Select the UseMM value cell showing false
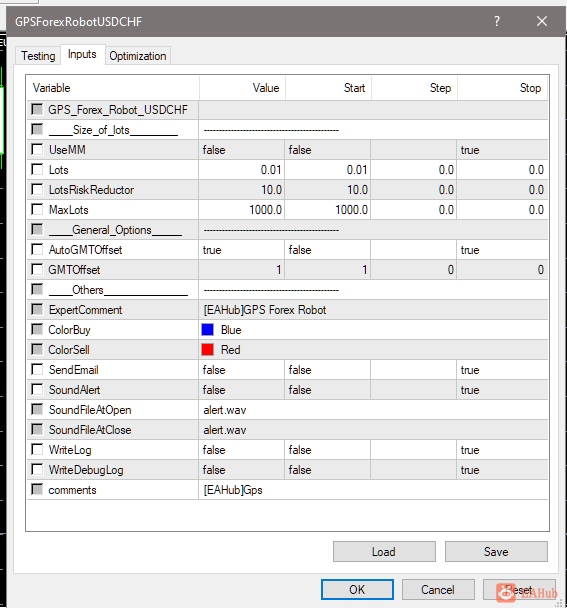567x608 pixels. pos(242,150)
